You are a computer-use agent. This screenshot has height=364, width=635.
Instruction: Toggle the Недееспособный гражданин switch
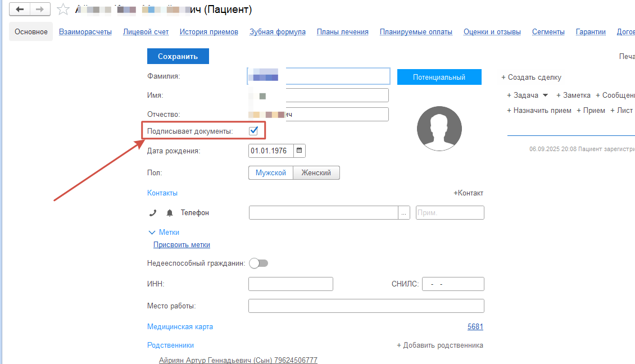tap(259, 263)
